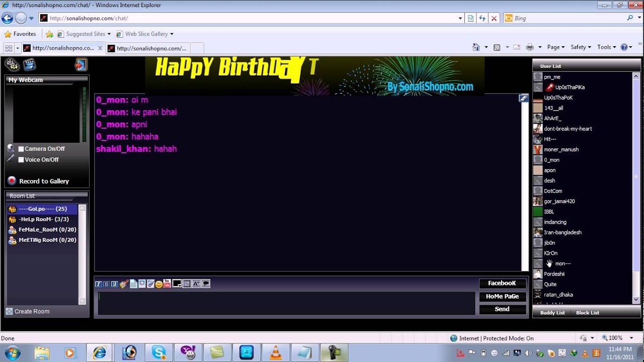The height and width of the screenshot is (362, 644).
Task: Click the Bing search magnifier icon
Action: point(630,18)
